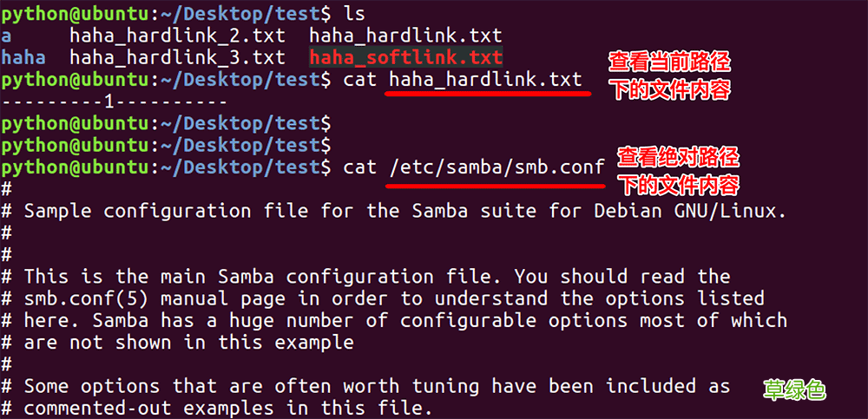Click the smb.conf(5) manual page text

coord(130,298)
